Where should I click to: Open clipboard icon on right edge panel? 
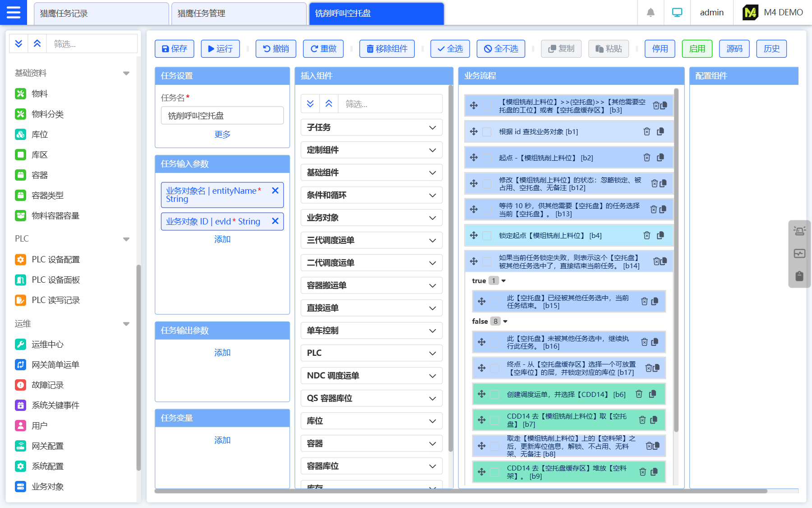click(x=799, y=276)
